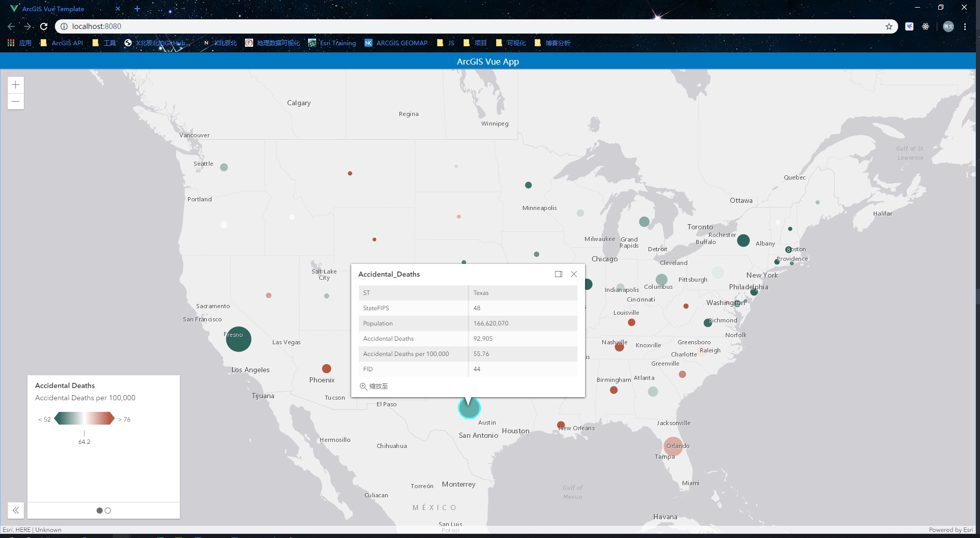Open the JS bookmark folder
The width and height of the screenshot is (980, 538).
click(x=446, y=43)
